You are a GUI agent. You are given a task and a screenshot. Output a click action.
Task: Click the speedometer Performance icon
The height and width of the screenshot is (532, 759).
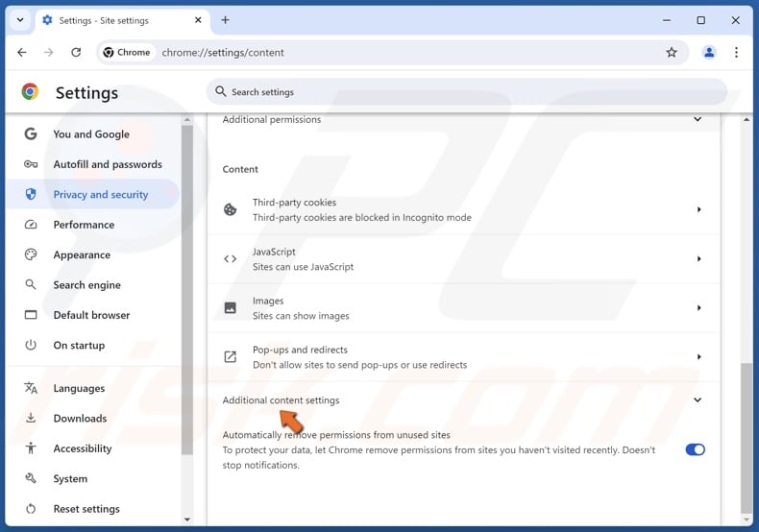pyautogui.click(x=31, y=225)
